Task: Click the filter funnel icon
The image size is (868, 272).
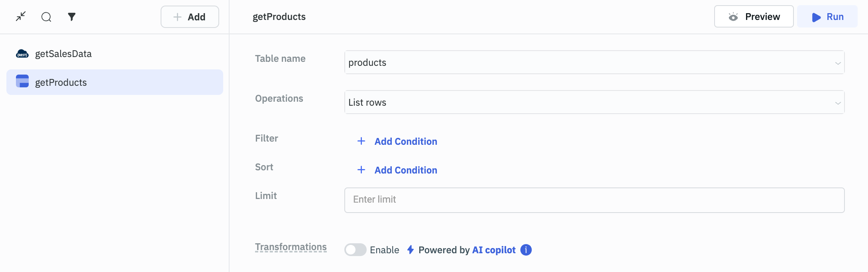Action: pos(72,17)
